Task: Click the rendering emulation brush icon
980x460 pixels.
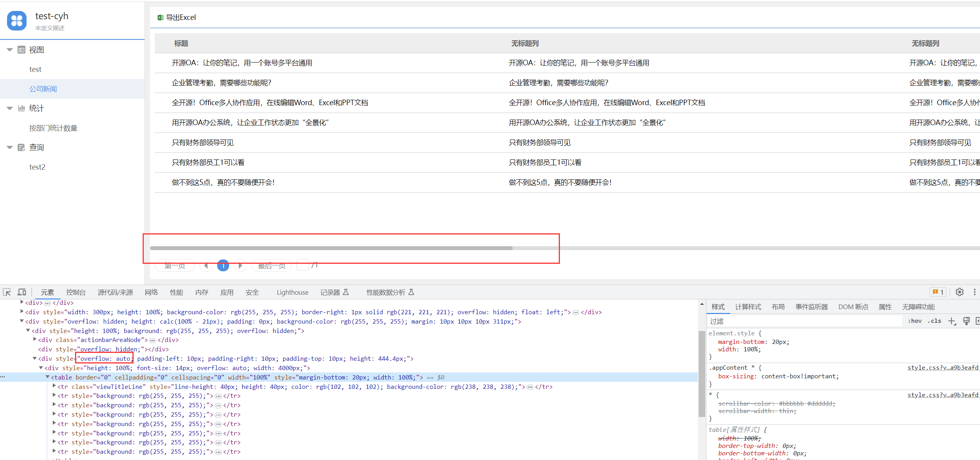Action: pyautogui.click(x=966, y=321)
